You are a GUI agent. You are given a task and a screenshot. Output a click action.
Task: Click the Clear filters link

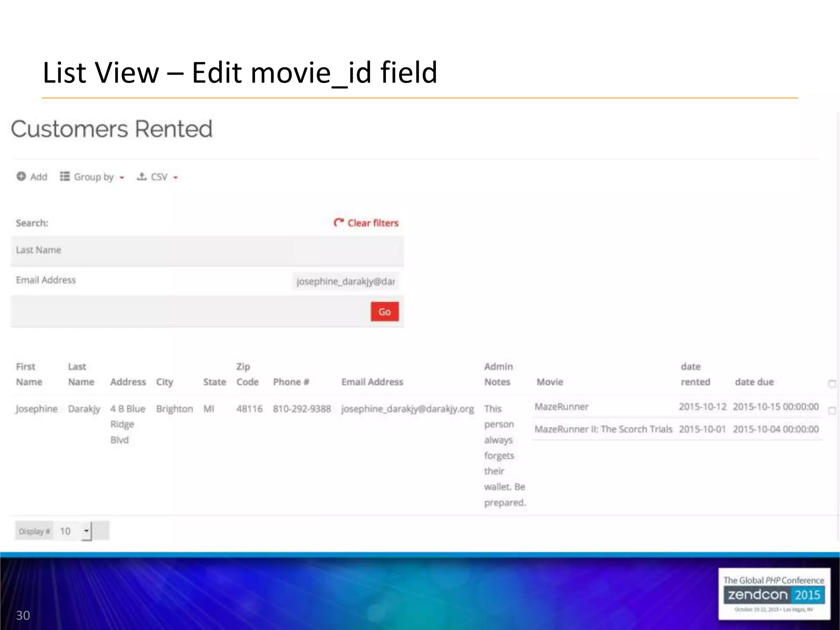tap(372, 223)
